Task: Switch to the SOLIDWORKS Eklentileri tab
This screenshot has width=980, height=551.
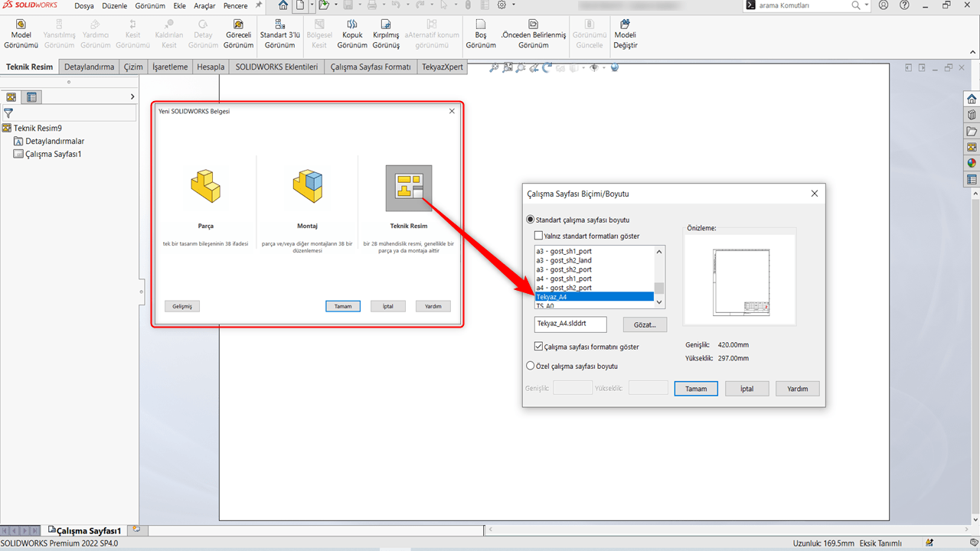Action: click(276, 67)
